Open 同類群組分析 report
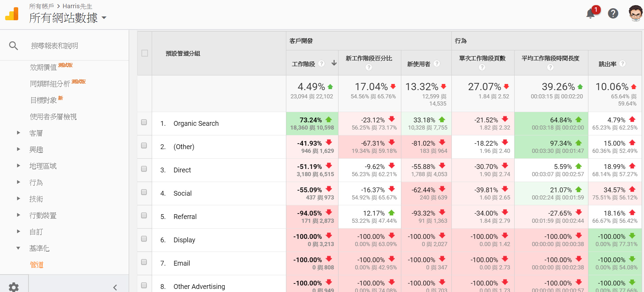644x292 pixels. [50, 84]
